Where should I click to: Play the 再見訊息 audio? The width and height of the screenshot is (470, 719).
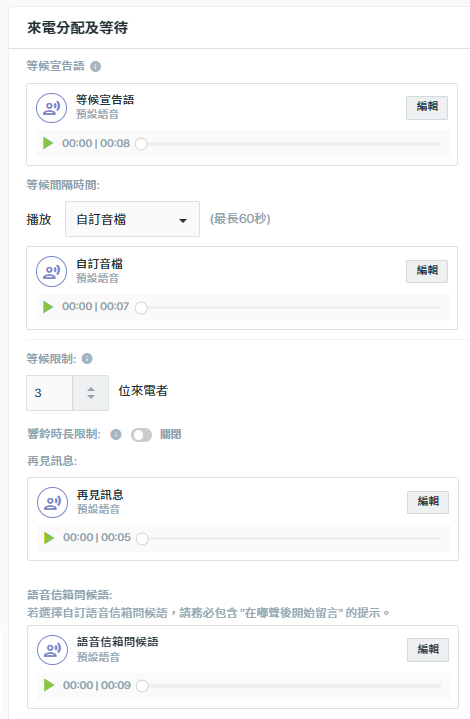coord(49,537)
